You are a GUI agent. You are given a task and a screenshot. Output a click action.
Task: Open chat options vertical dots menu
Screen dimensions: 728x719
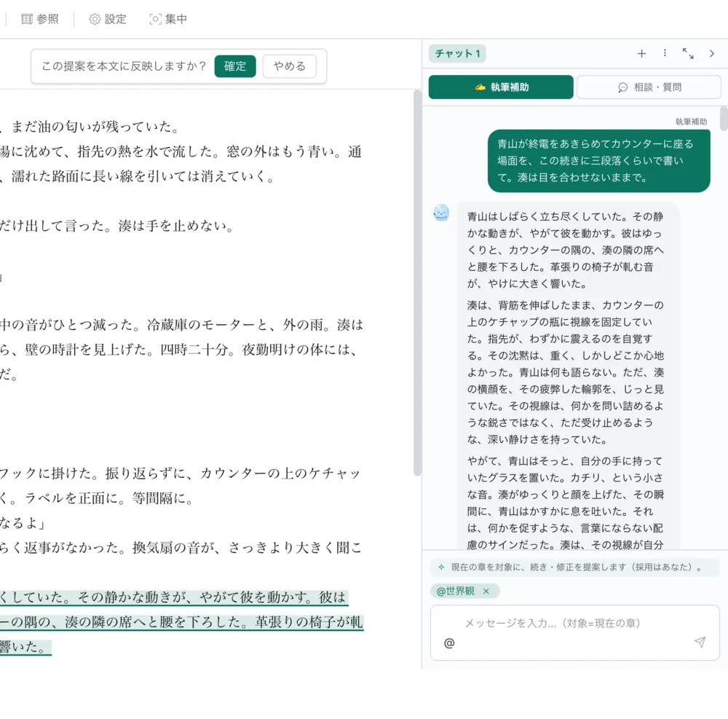(x=665, y=53)
